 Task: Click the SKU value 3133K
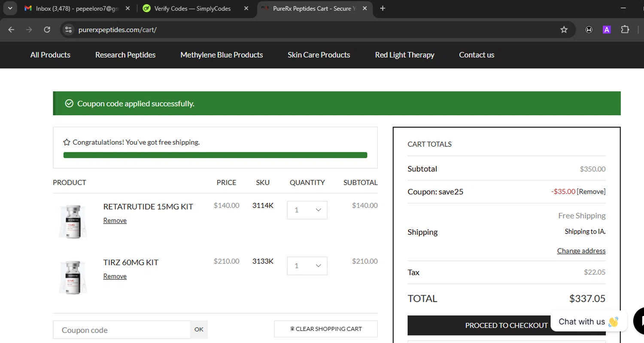pyautogui.click(x=263, y=261)
